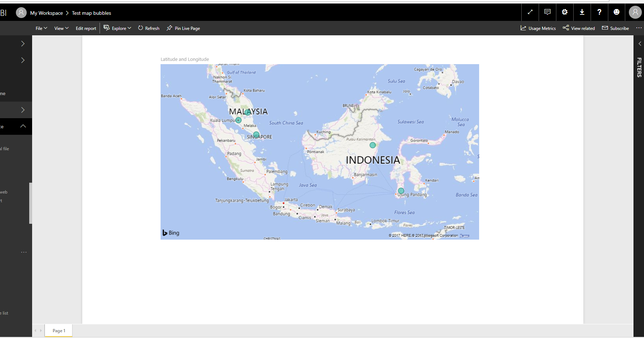Open the help question mark icon
The height and width of the screenshot is (338, 644).
tap(599, 12)
